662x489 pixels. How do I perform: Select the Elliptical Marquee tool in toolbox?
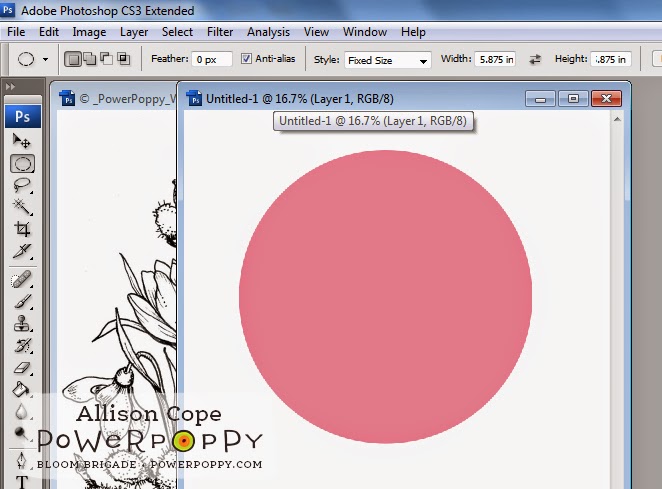click(x=22, y=164)
